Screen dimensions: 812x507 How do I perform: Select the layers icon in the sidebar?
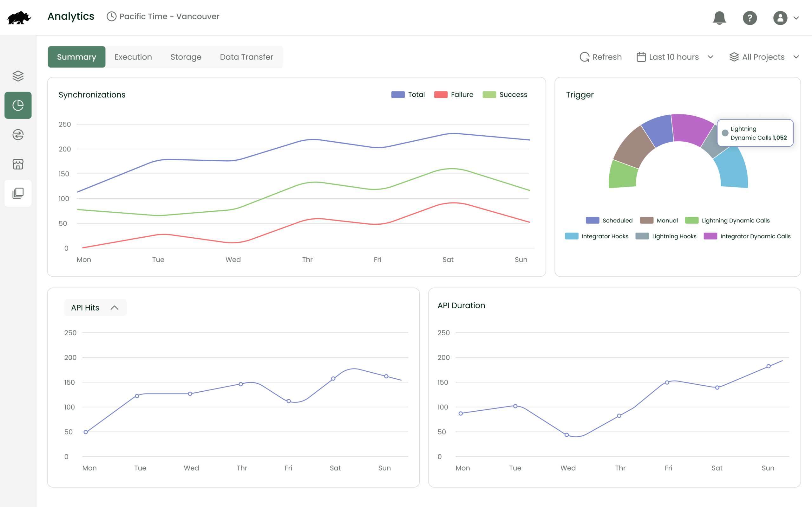coord(18,76)
